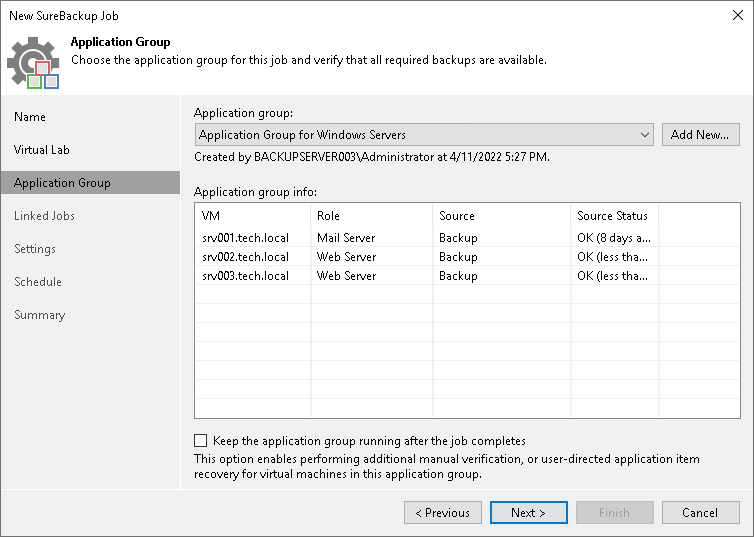Open the Linked Jobs step
Image resolution: width=754 pixels, height=537 pixels.
44,216
